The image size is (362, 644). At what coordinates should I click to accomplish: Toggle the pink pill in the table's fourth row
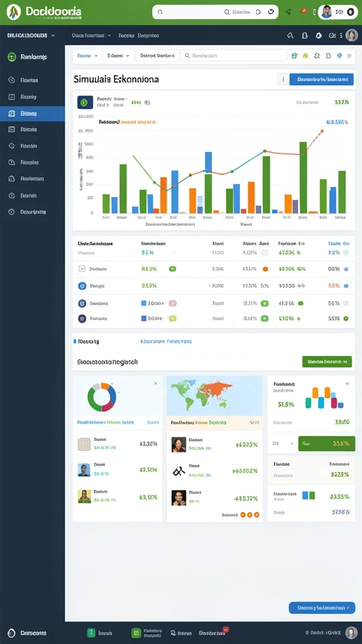point(172,303)
